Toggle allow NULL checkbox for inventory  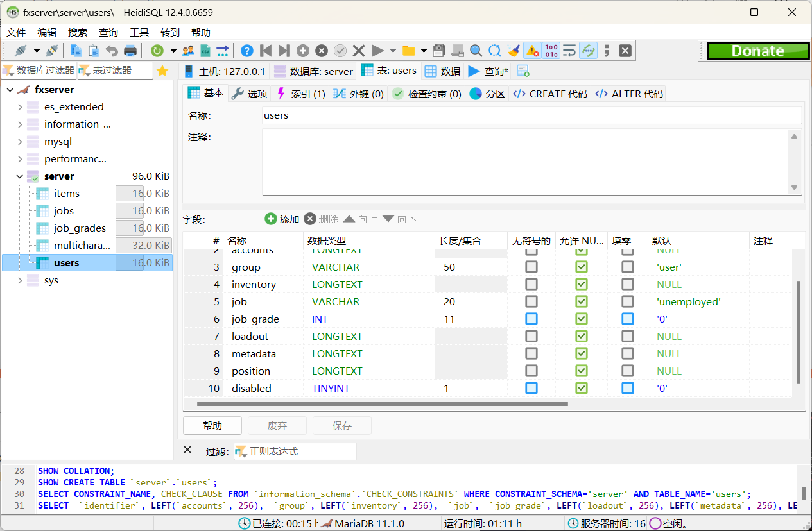[x=582, y=284]
